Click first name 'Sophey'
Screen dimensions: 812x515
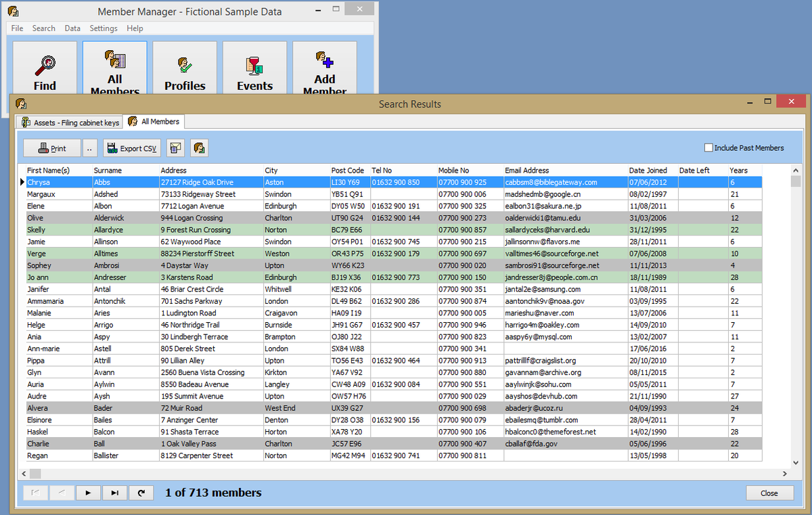point(39,265)
